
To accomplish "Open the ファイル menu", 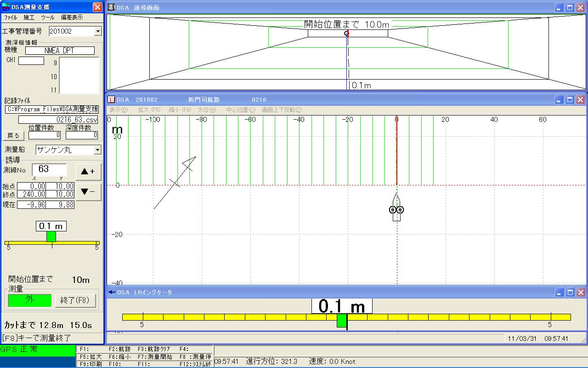I will [x=11, y=17].
